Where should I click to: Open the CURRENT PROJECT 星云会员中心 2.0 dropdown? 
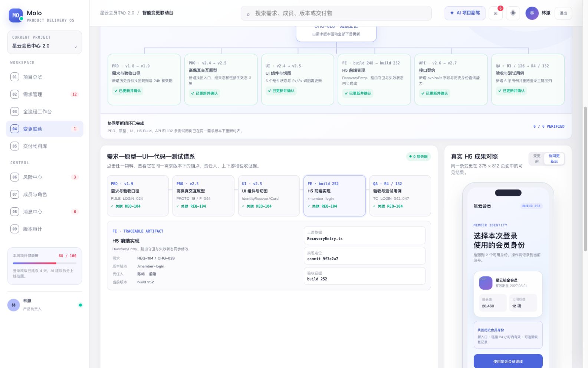click(45, 42)
